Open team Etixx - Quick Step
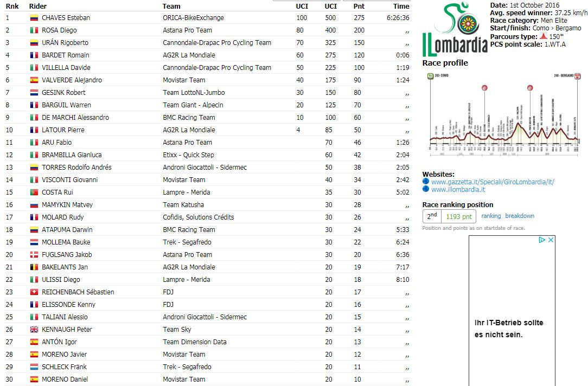The height and width of the screenshot is (386, 588). point(188,155)
